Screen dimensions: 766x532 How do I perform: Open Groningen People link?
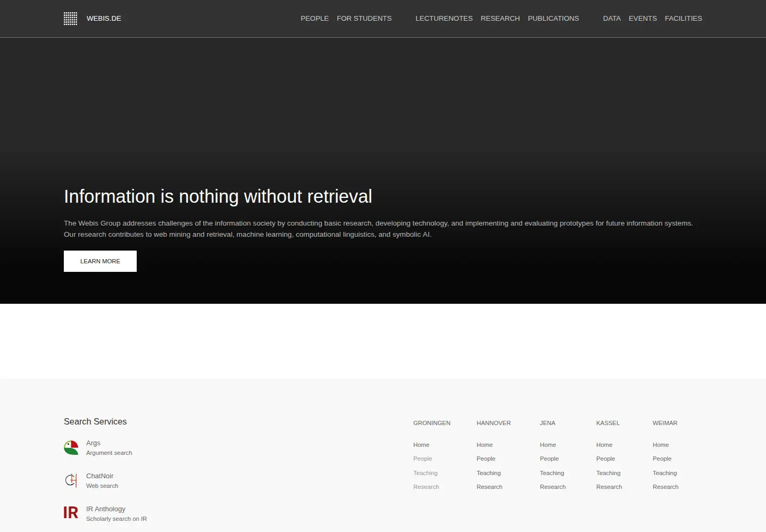(x=422, y=459)
